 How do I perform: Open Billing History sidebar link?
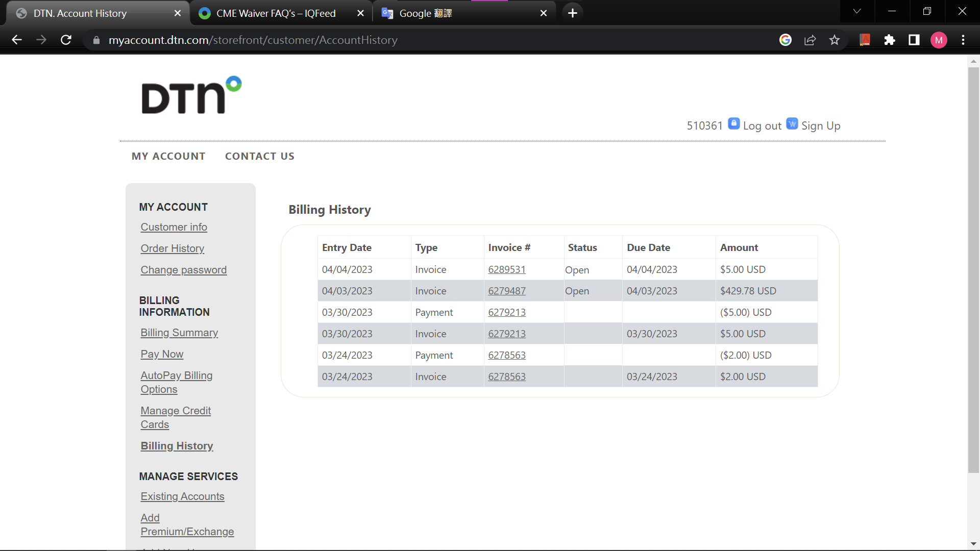pyautogui.click(x=177, y=446)
